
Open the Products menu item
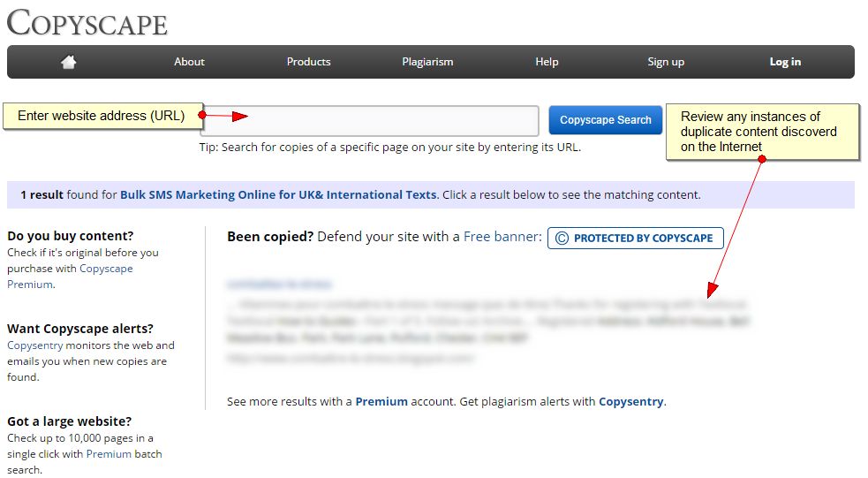pyautogui.click(x=308, y=62)
